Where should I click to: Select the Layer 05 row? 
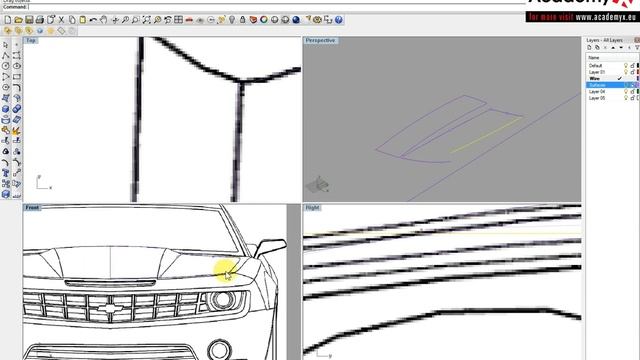[x=612, y=98]
